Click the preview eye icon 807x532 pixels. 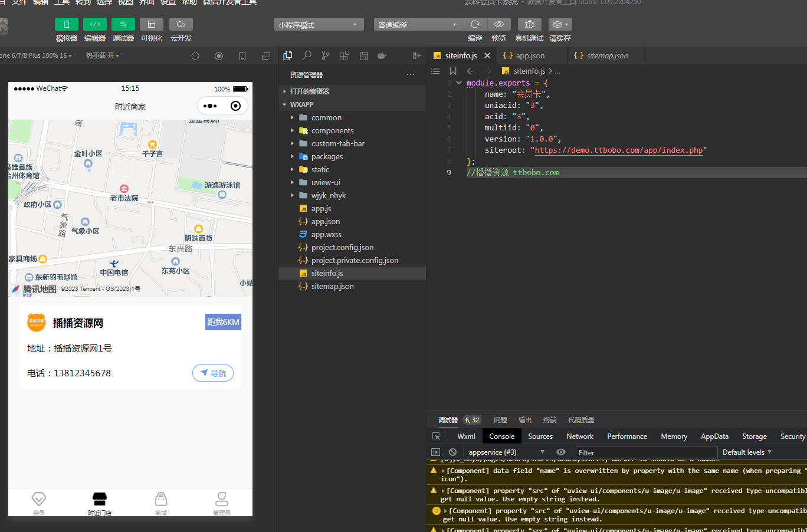pos(499,24)
